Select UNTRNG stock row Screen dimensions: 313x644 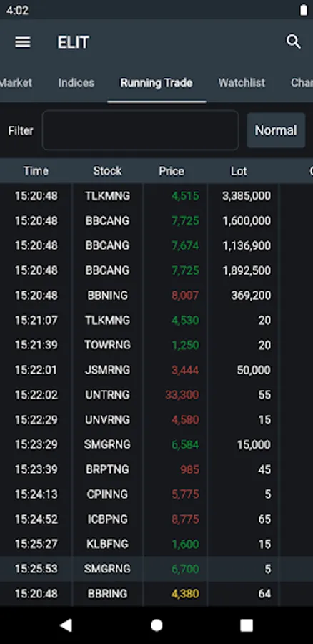point(156,395)
